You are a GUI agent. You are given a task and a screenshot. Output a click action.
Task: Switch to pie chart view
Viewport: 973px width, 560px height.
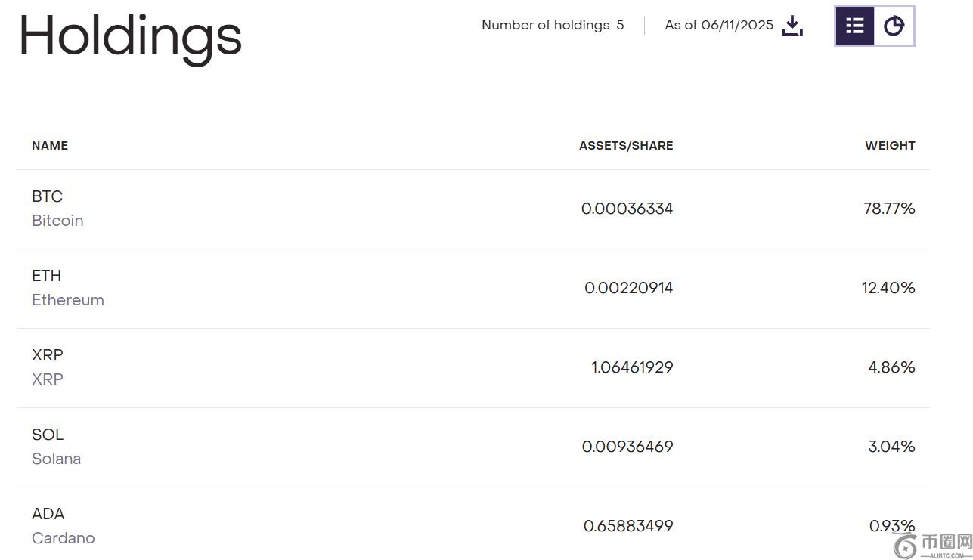894,26
